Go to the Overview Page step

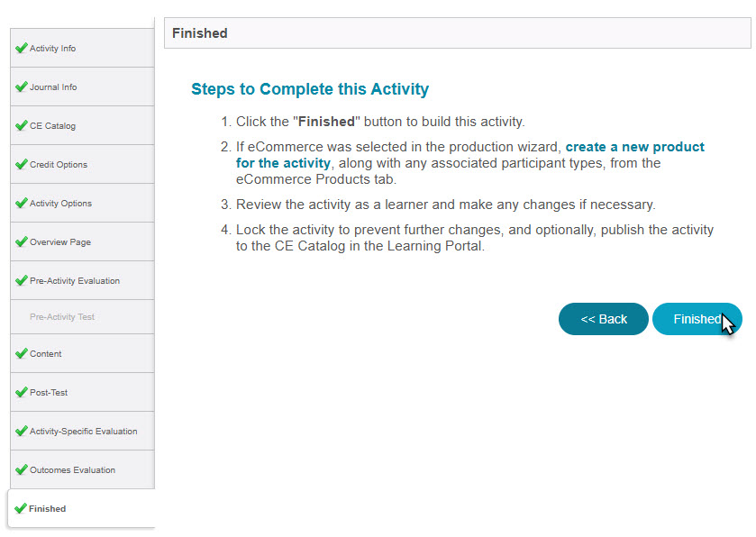coord(82,241)
